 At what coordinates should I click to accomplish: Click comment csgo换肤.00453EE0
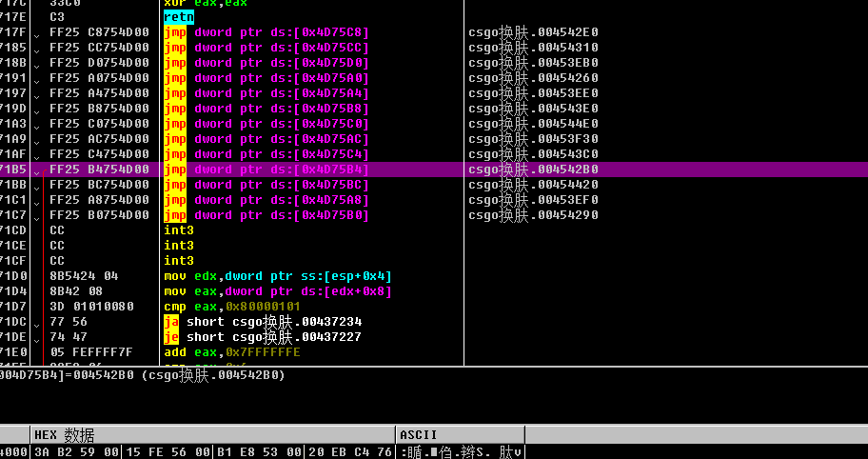click(533, 93)
